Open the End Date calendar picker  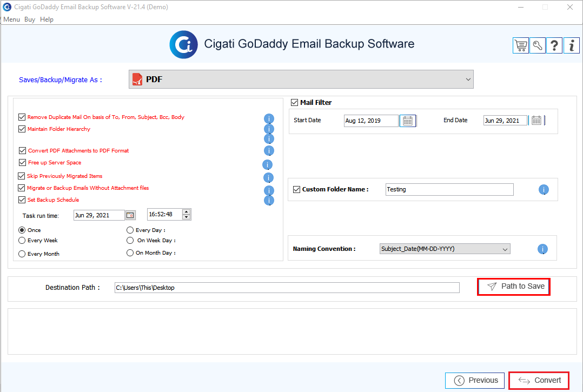tap(536, 121)
